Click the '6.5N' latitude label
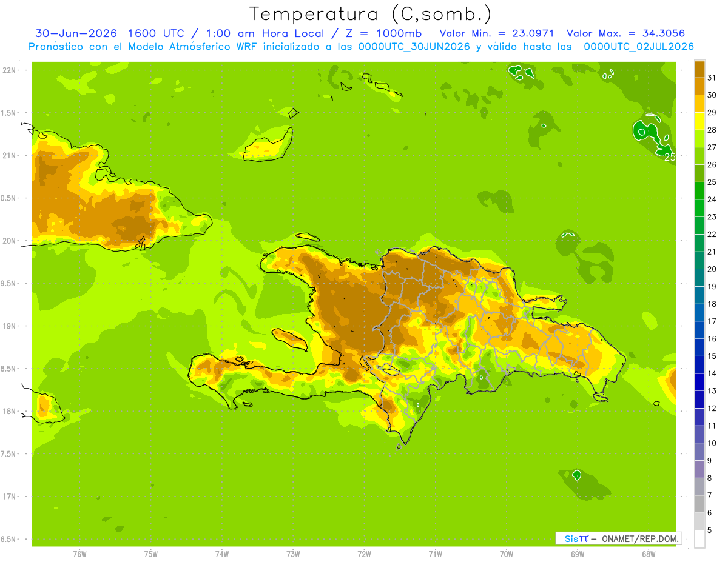This screenshot has height=562, width=728. click(8, 540)
